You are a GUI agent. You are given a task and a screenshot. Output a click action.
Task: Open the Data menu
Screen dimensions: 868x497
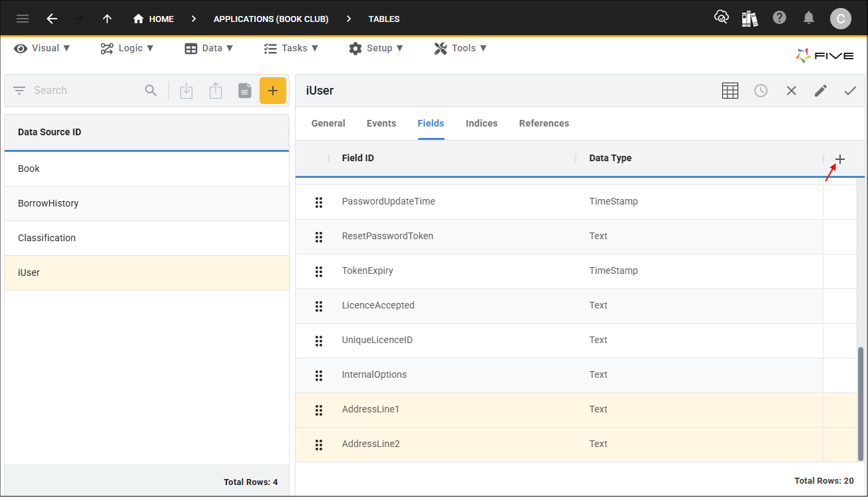209,48
